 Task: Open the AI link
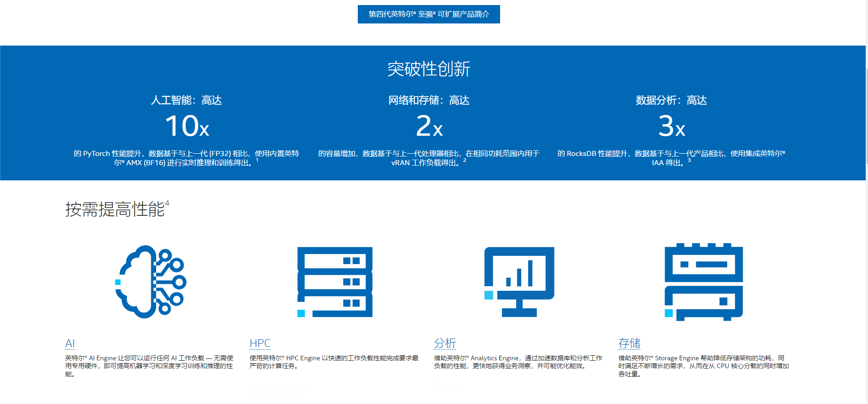coord(70,343)
